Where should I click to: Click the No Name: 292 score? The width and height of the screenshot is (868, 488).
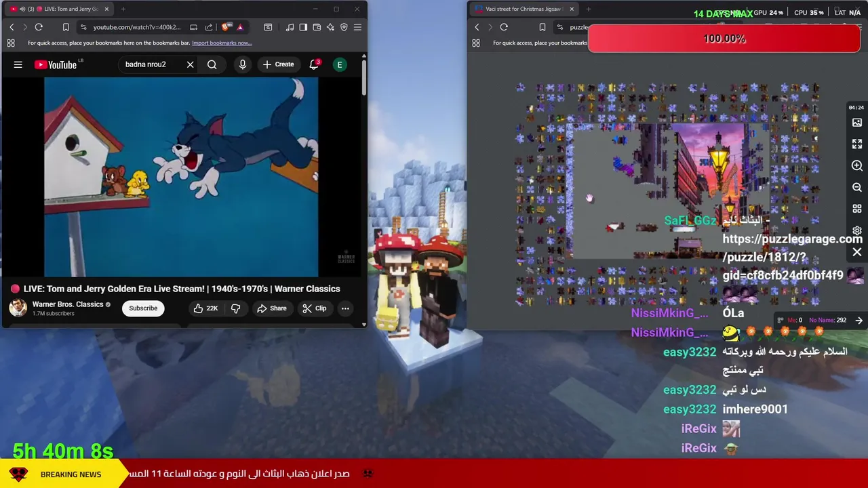point(827,321)
